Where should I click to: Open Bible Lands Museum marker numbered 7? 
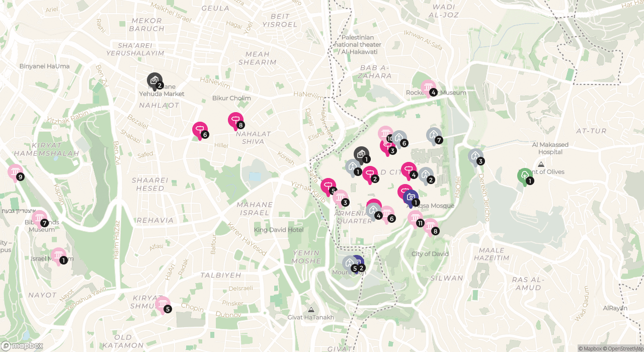pos(39,218)
